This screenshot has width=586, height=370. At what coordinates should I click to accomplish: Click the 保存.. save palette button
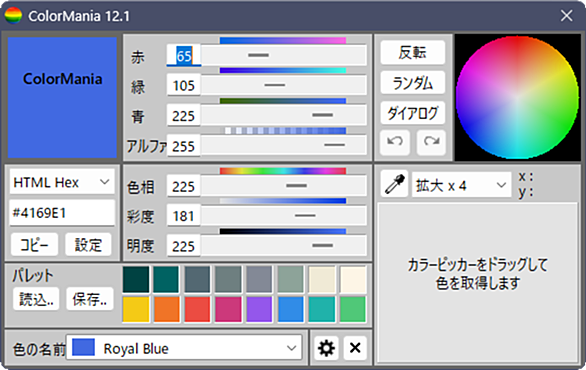point(90,299)
